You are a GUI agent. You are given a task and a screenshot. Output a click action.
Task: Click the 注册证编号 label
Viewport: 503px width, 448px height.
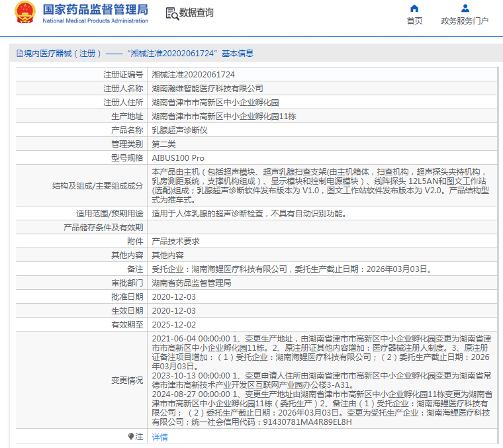coord(123,75)
